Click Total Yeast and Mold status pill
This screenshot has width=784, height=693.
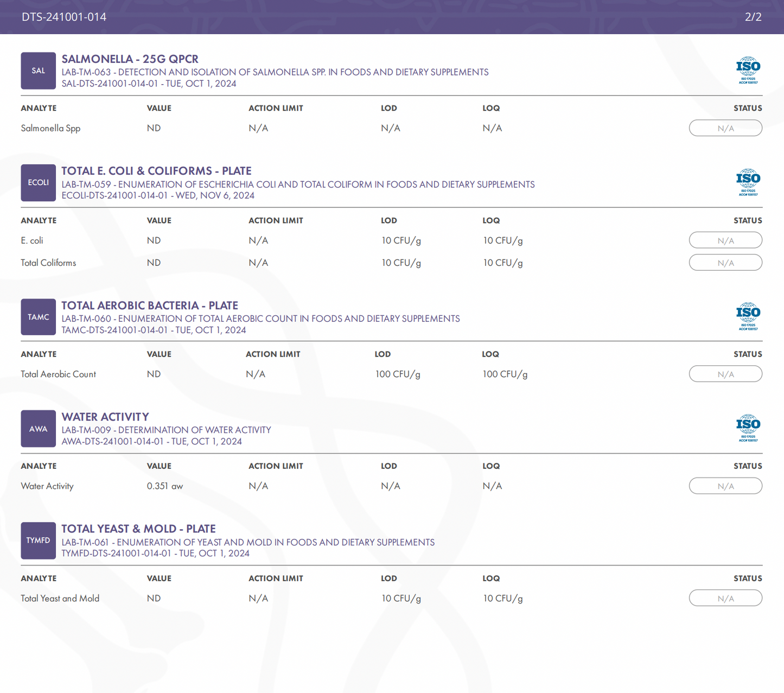725,598
